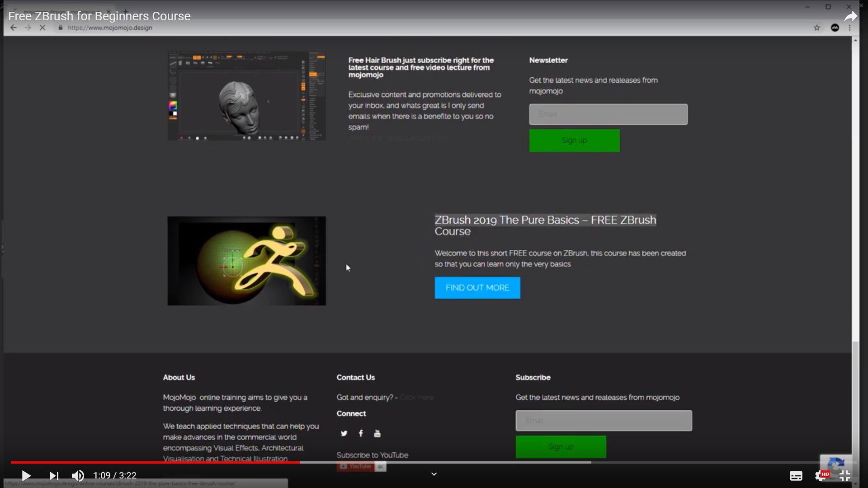
Task: Open YouTube player settings gear
Action: click(x=821, y=476)
